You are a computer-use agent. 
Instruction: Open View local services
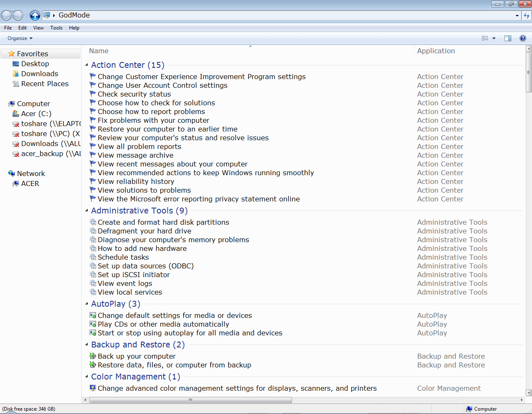click(x=130, y=292)
